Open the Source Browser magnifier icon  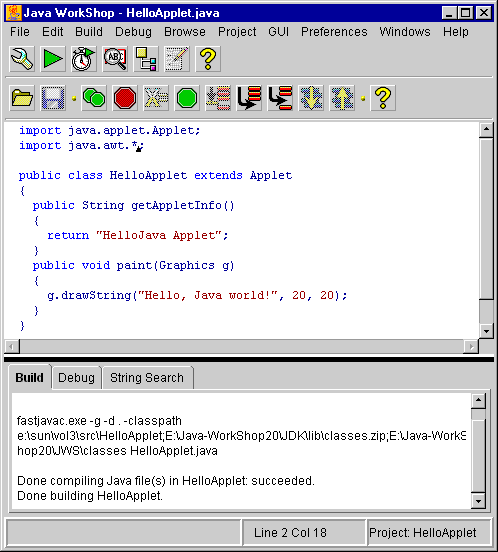click(115, 59)
